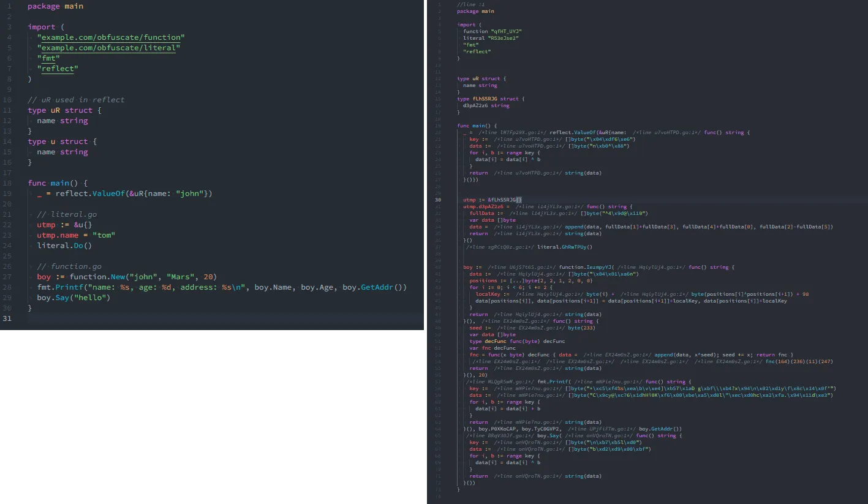Click "package main" in the left code pane
The width and height of the screenshot is (868, 504).
pyautogui.click(x=55, y=6)
